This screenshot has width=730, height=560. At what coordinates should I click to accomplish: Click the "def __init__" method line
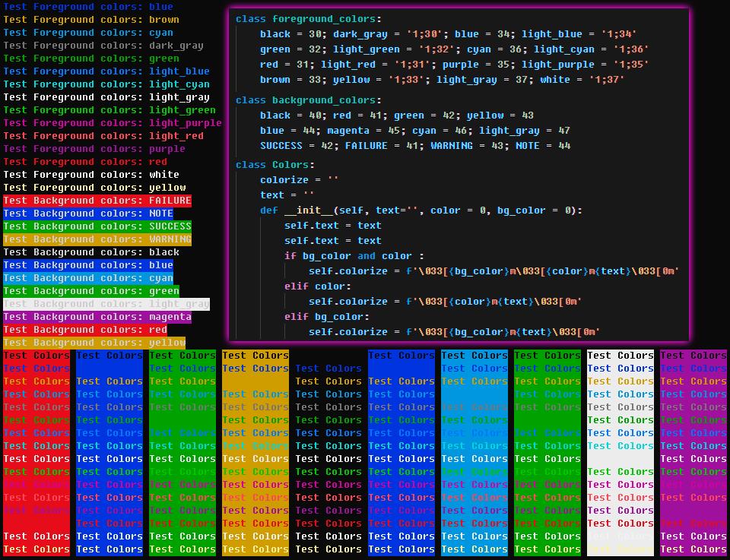pyautogui.click(x=421, y=210)
